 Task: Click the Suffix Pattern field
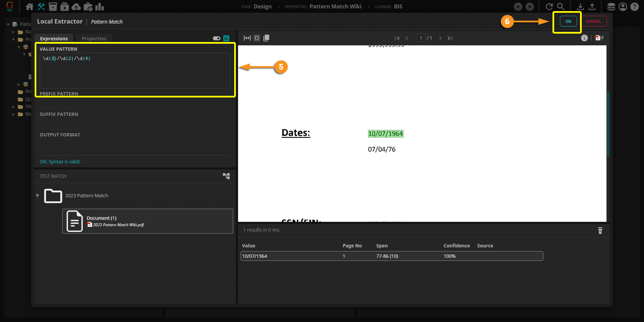coord(135,124)
